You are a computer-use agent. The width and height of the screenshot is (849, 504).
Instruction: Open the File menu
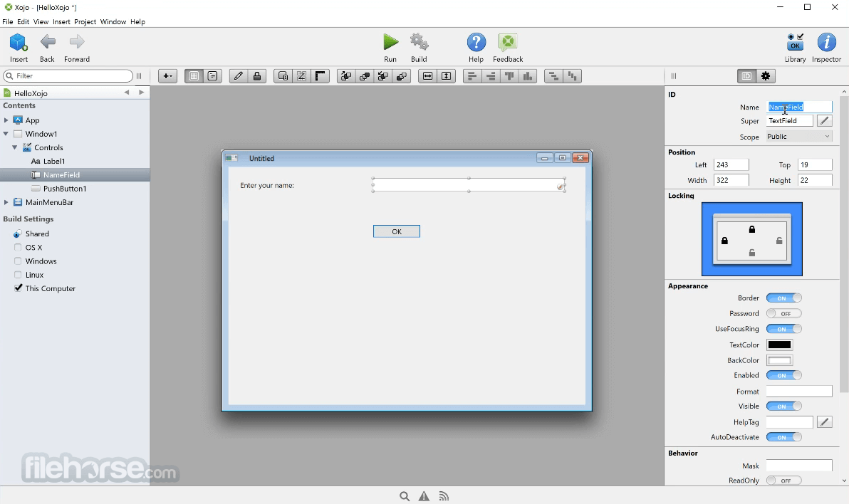pos(8,21)
